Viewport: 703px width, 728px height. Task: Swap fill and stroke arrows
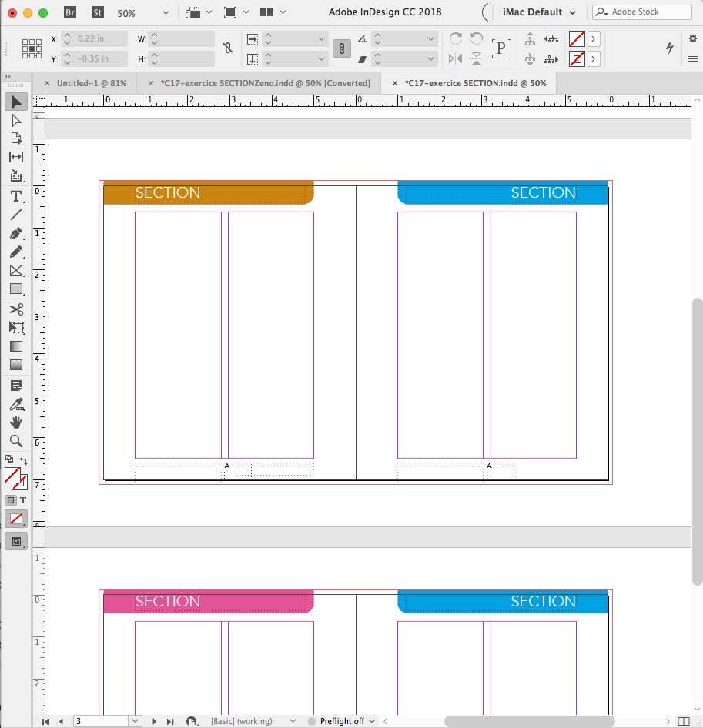pyautogui.click(x=24, y=460)
